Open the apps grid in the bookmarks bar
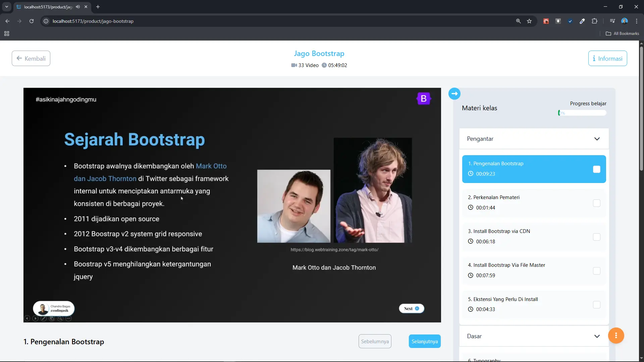 7,34
